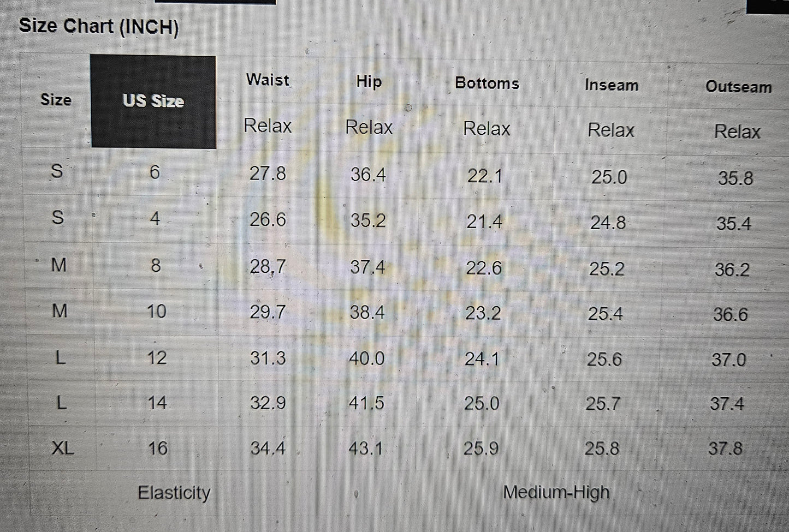Image resolution: width=789 pixels, height=532 pixels.
Task: Select the Waist column header
Action: (268, 80)
